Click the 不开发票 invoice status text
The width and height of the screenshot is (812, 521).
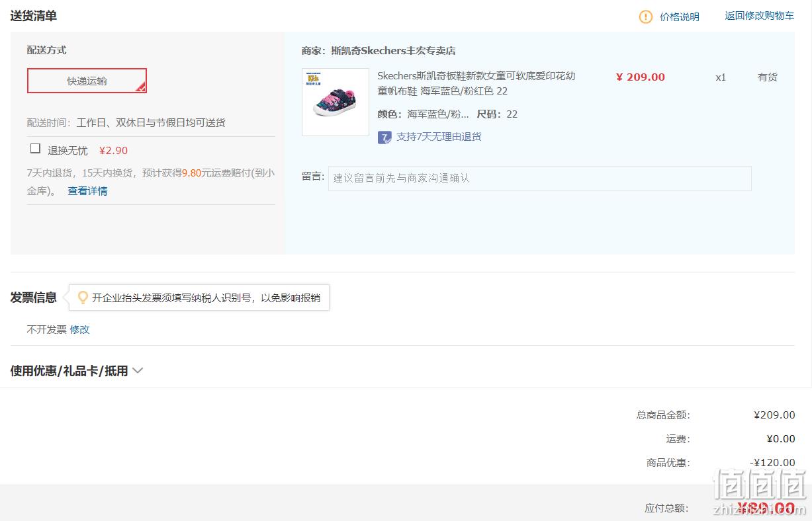[x=46, y=329]
